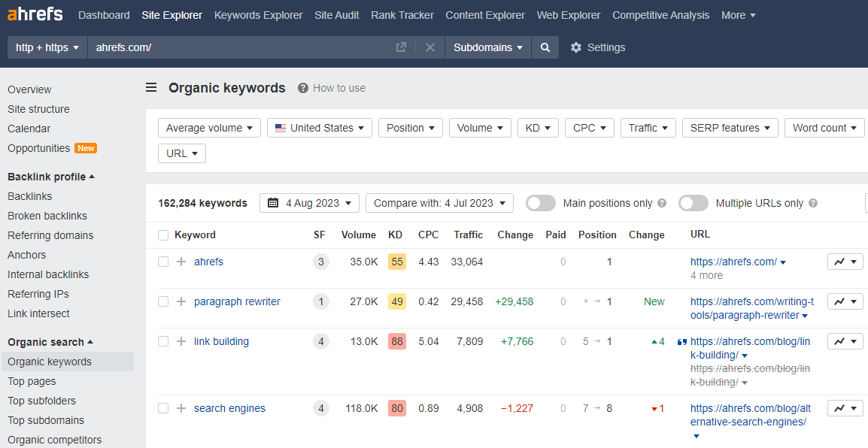Open the chart button for ahrefs row

point(845,262)
